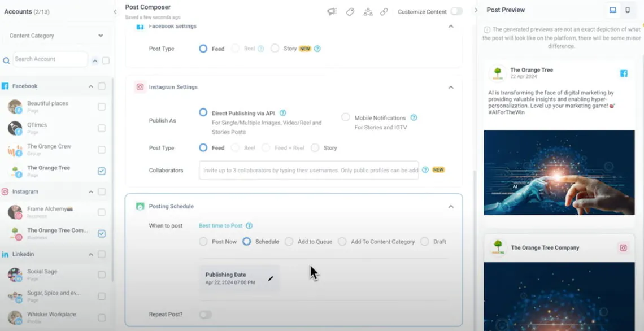644x331 pixels.
Task: Click the help icon next to Story NEW
Action: [317, 49]
